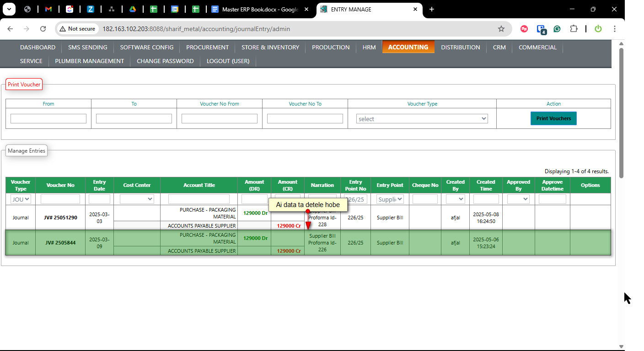Click the Print Vouchers button
Screen dimensions: 644x351
coord(553,118)
